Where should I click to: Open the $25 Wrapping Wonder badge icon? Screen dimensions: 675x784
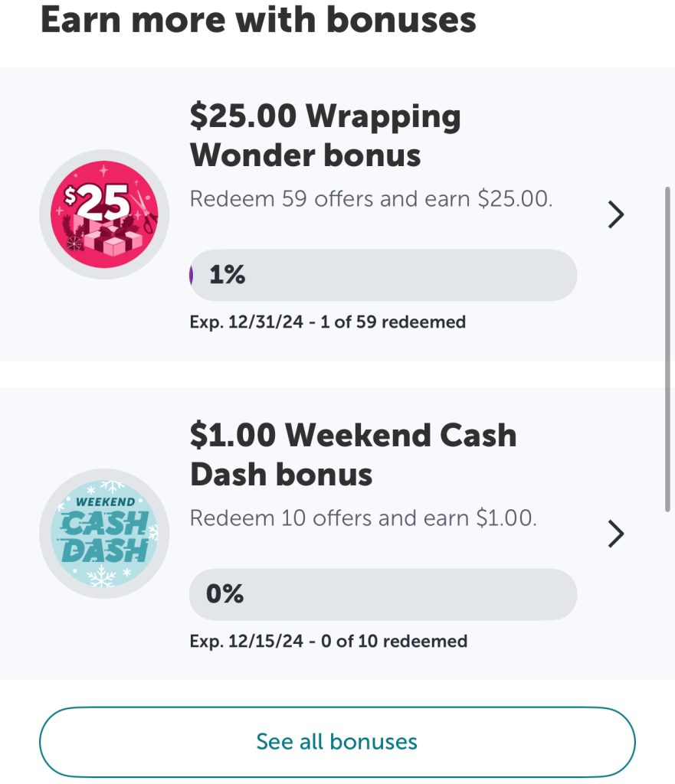[x=104, y=214]
